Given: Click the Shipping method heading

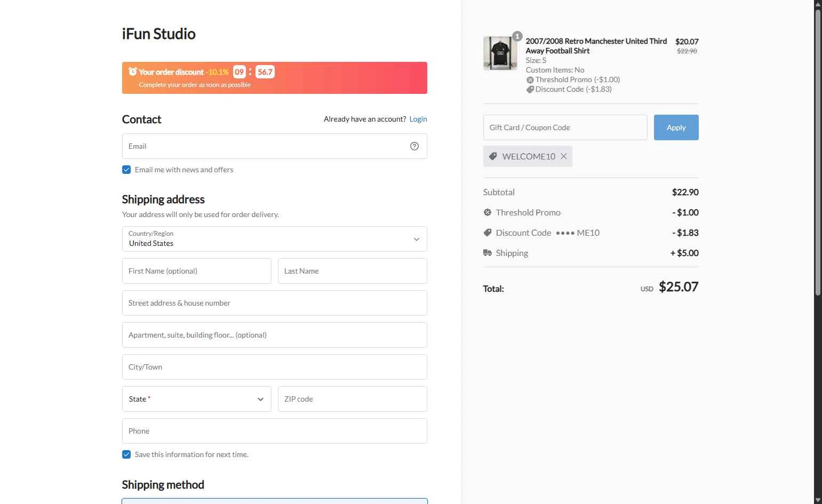Looking at the screenshot, I should pyautogui.click(x=163, y=485).
